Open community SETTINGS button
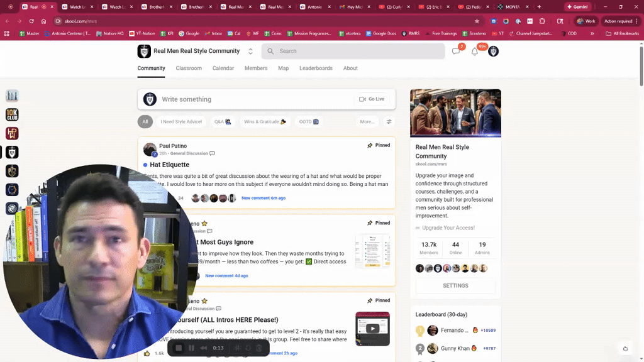Viewport: 644px width, 362px height. click(x=455, y=286)
